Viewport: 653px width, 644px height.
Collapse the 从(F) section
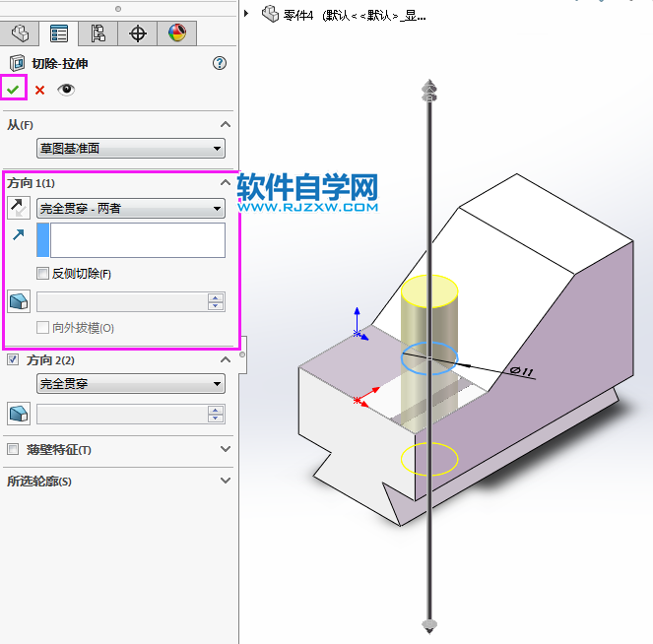pyautogui.click(x=226, y=124)
